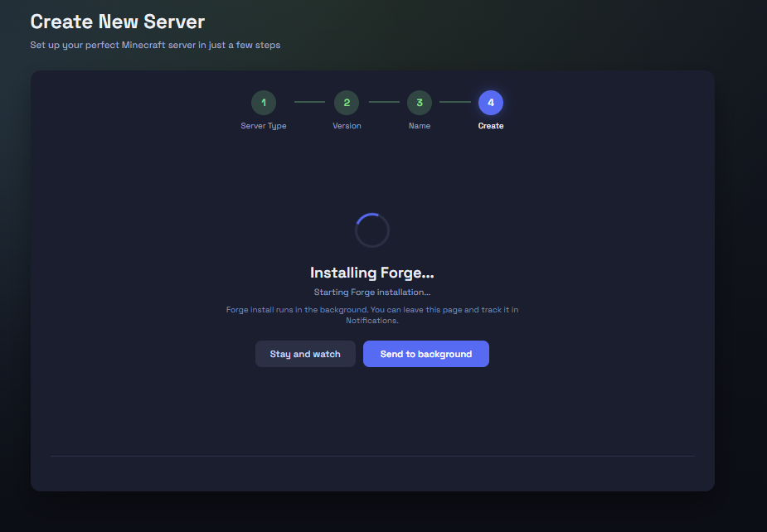Image resolution: width=767 pixels, height=532 pixels.
Task: Click the green number 3 indicator
Action: click(x=419, y=102)
